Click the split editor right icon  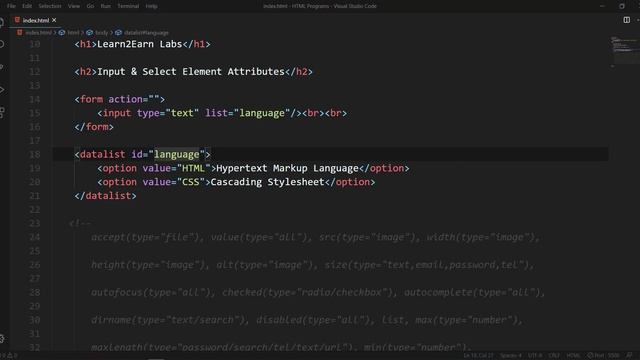pos(627,20)
